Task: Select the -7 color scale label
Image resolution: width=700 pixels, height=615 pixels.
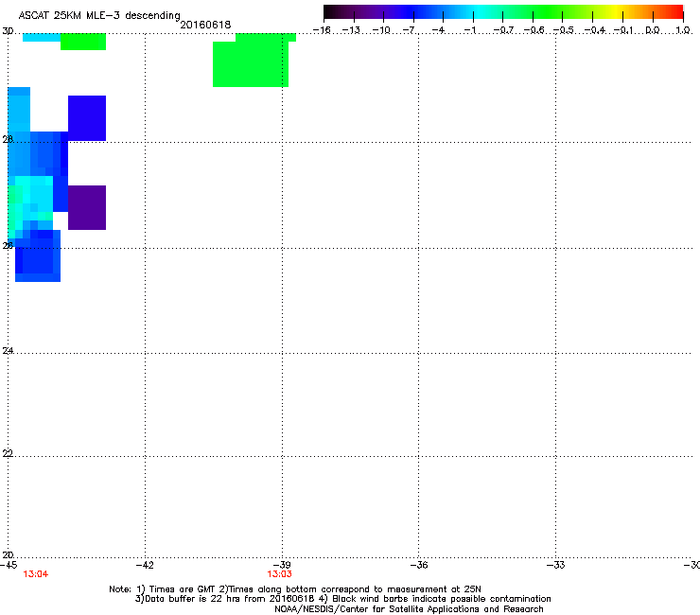Action: tap(411, 30)
